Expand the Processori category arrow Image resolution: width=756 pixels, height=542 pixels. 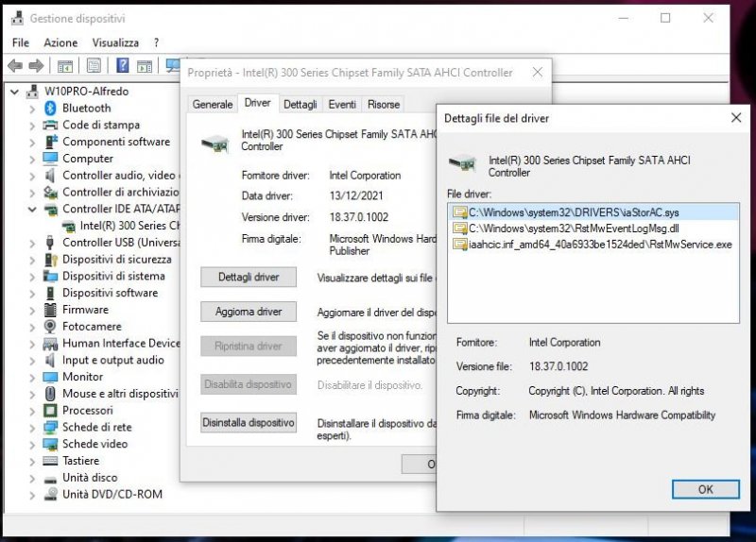point(32,411)
